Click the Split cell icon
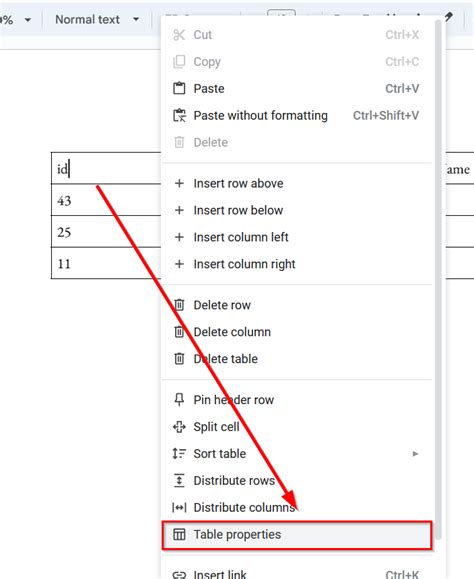This screenshot has width=474, height=579. coord(179,426)
